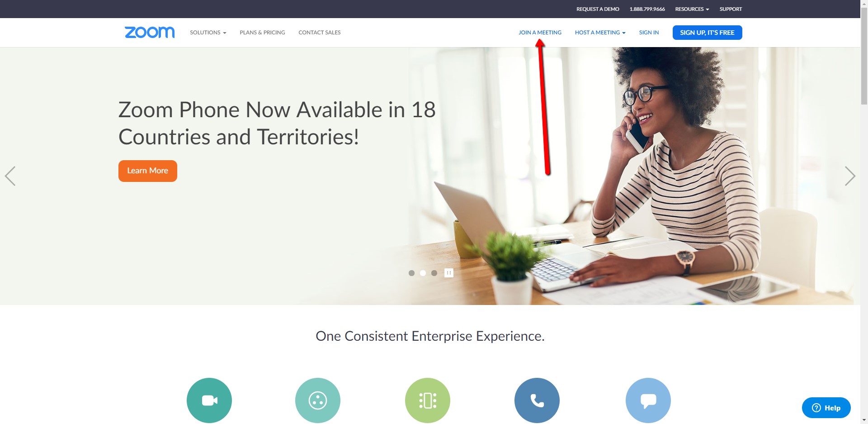
Task: Select the second carousel dot
Action: (423, 273)
